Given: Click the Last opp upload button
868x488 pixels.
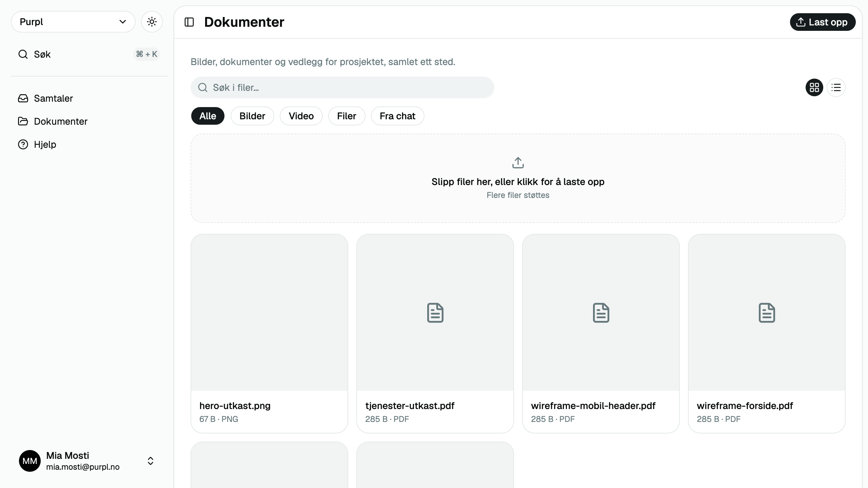Looking at the screenshot, I should click(x=823, y=22).
